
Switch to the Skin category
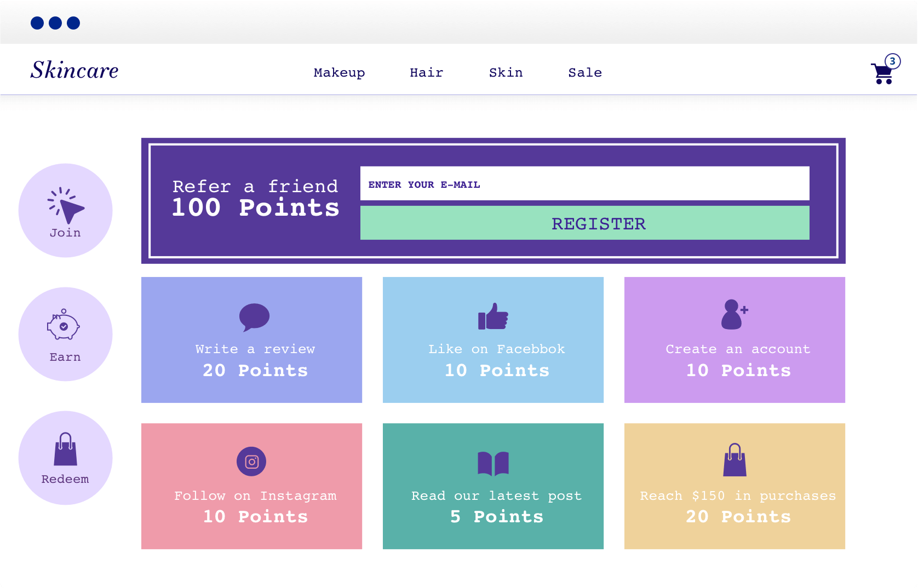tap(506, 72)
